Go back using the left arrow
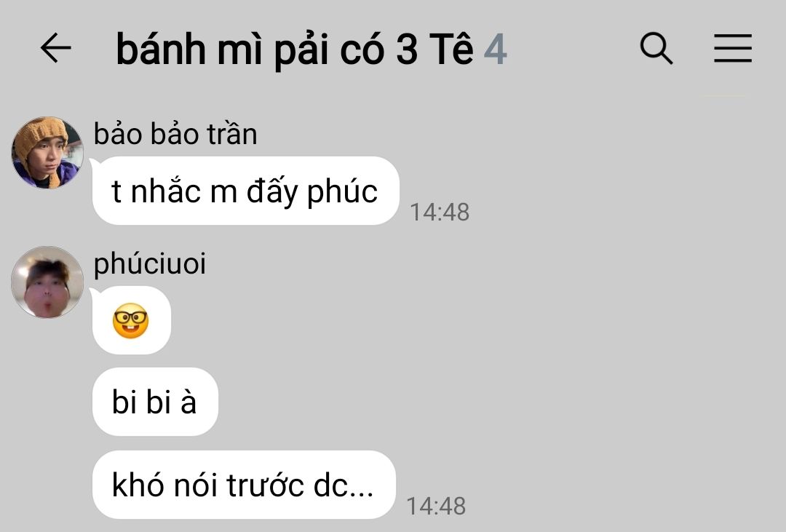This screenshot has width=786, height=532. click(x=55, y=47)
